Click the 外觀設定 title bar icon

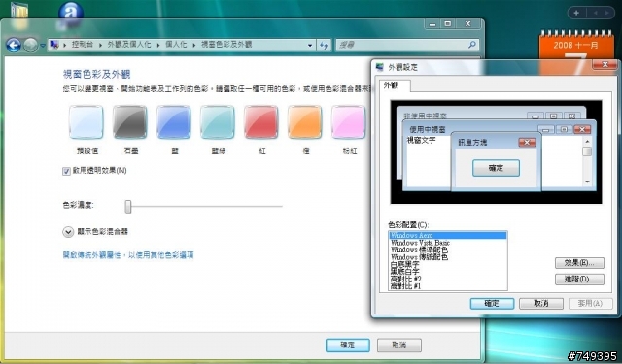(380, 67)
